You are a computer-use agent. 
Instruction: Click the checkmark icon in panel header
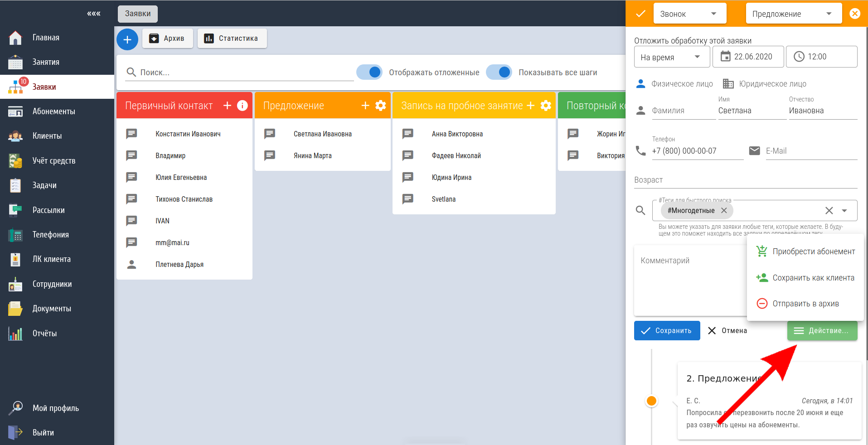(640, 14)
